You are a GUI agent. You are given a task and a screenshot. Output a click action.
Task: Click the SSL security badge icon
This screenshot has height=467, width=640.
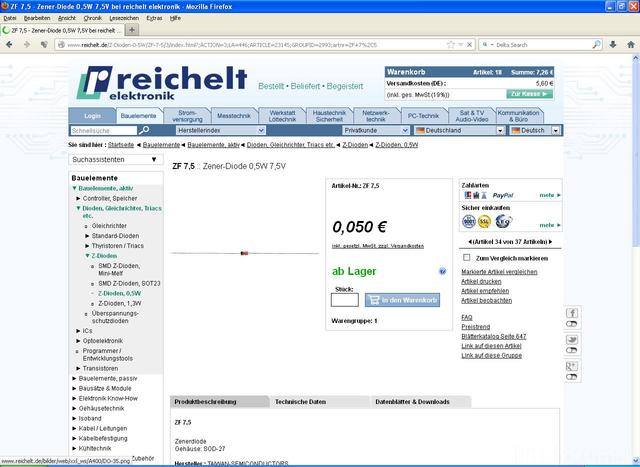(486, 222)
